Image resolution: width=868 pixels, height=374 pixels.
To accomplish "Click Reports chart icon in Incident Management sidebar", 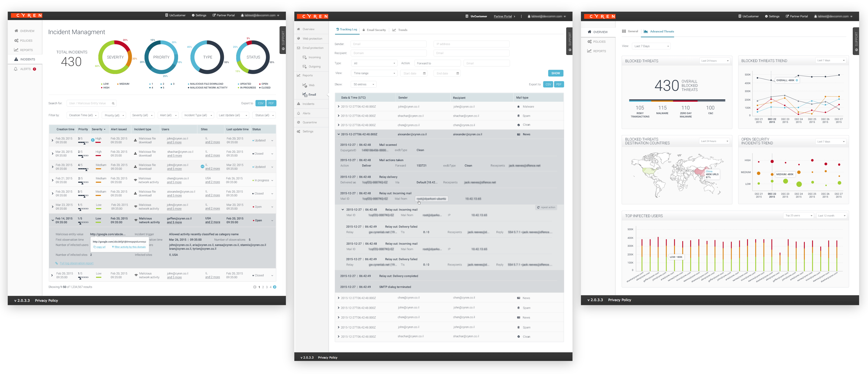I will (16, 50).
